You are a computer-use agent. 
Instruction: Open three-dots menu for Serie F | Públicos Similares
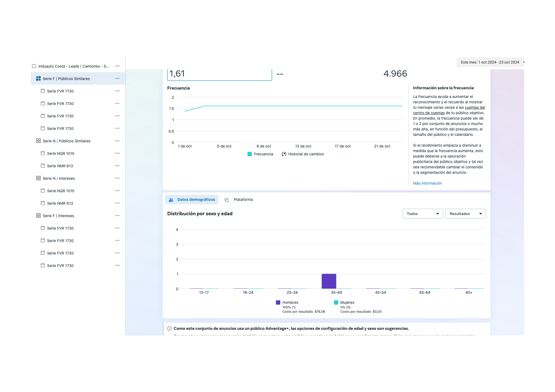(x=117, y=78)
